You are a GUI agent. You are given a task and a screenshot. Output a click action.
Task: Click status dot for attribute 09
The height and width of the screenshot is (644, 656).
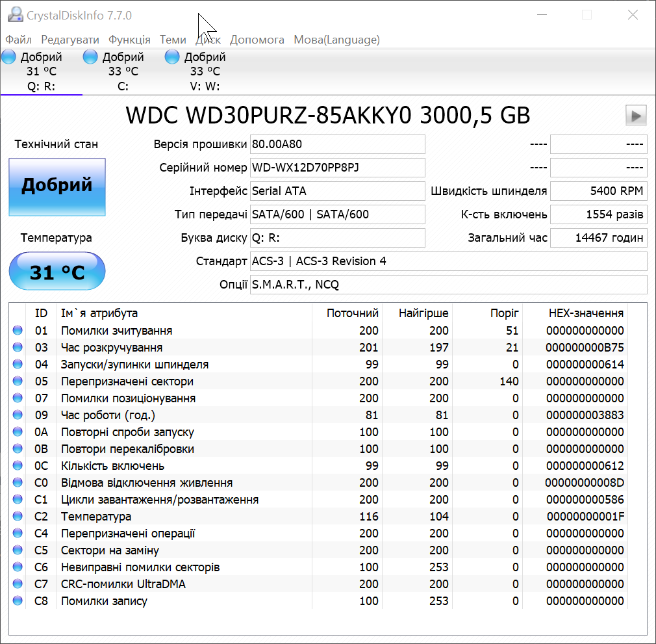[18, 415]
